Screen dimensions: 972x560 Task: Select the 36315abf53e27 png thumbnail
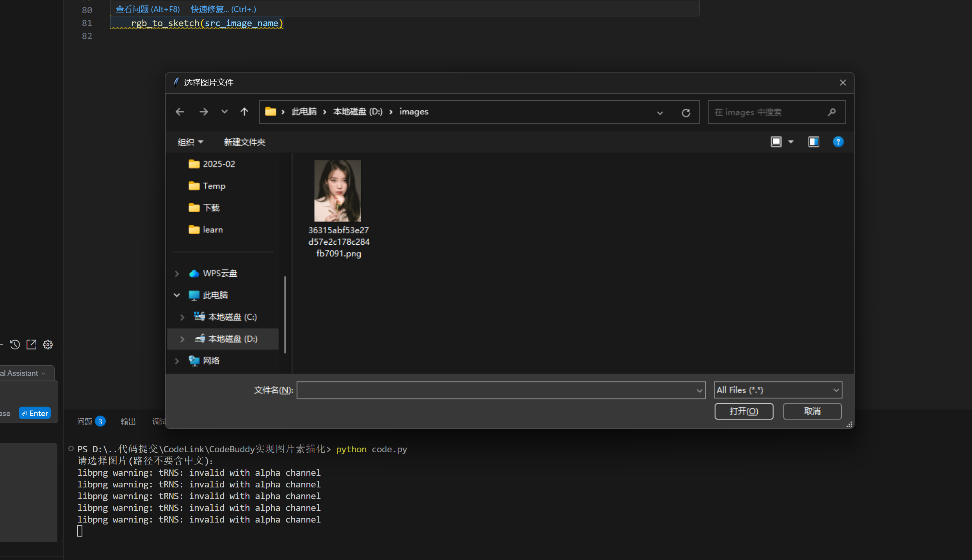click(338, 191)
